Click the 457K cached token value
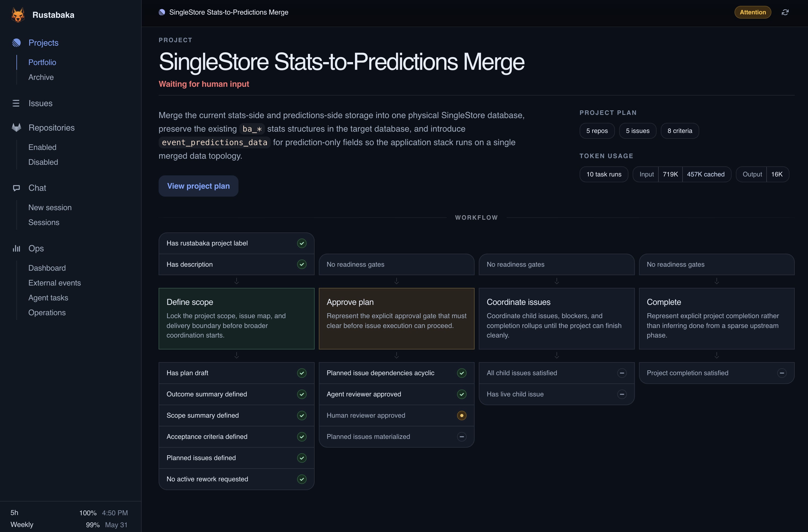The width and height of the screenshot is (808, 532). click(x=706, y=174)
